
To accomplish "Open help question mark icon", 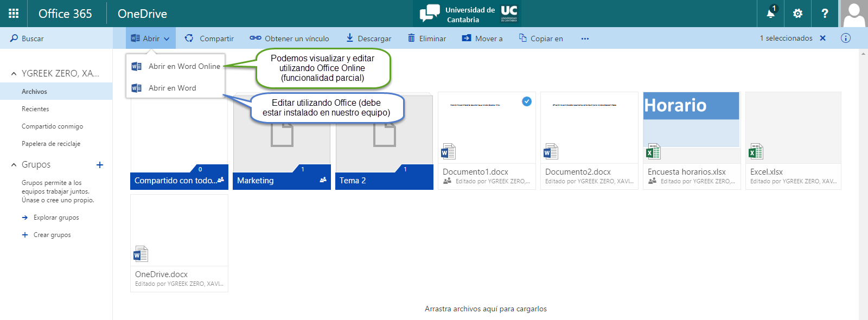I will click(825, 14).
